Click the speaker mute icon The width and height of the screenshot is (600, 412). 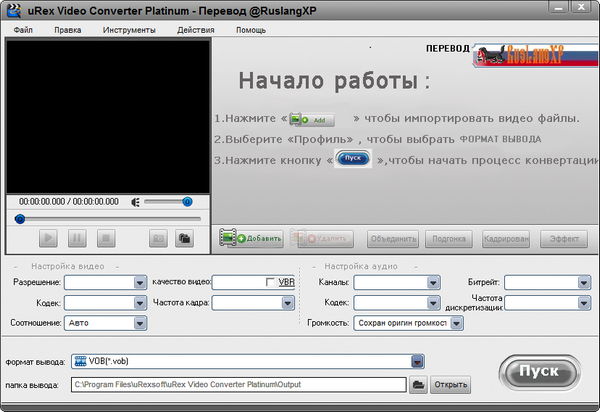point(135,202)
